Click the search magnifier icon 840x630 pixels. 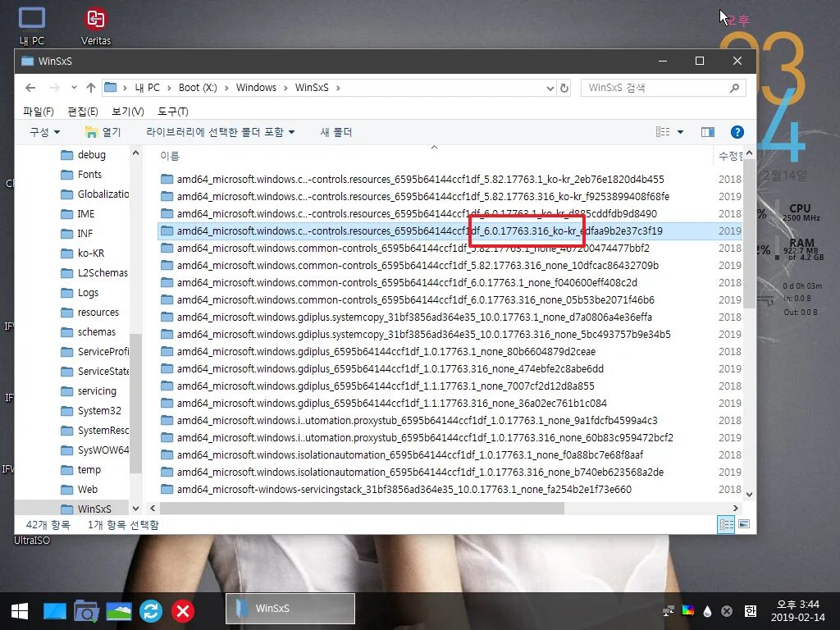(x=734, y=88)
